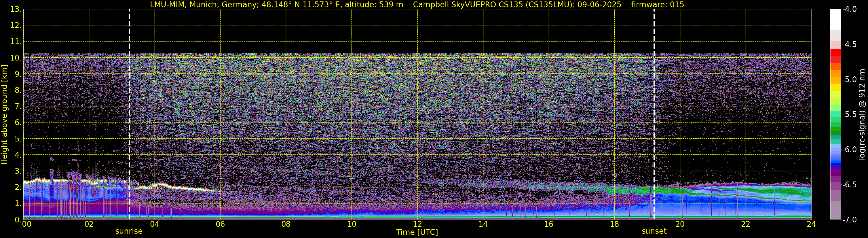Click the height axis tick label '5.'
The width and height of the screenshot is (868, 238).
click(18, 139)
